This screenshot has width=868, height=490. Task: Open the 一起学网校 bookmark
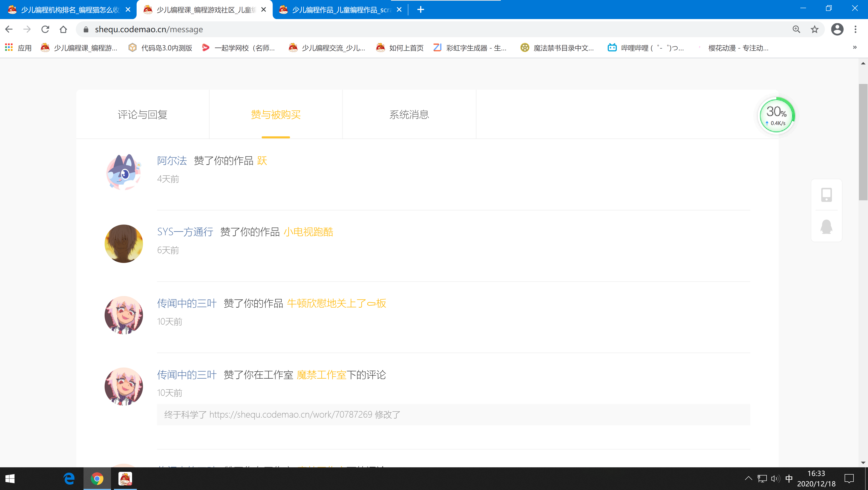(239, 48)
